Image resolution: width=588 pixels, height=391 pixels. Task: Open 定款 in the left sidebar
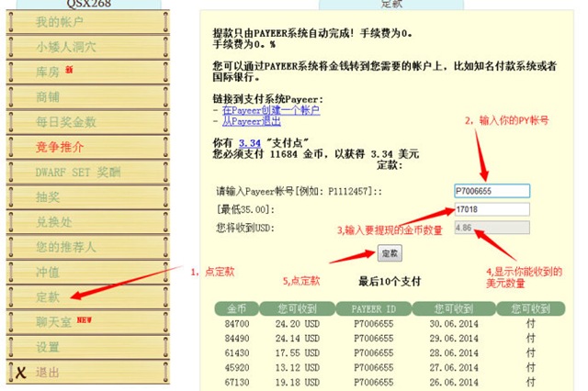pyautogui.click(x=49, y=296)
